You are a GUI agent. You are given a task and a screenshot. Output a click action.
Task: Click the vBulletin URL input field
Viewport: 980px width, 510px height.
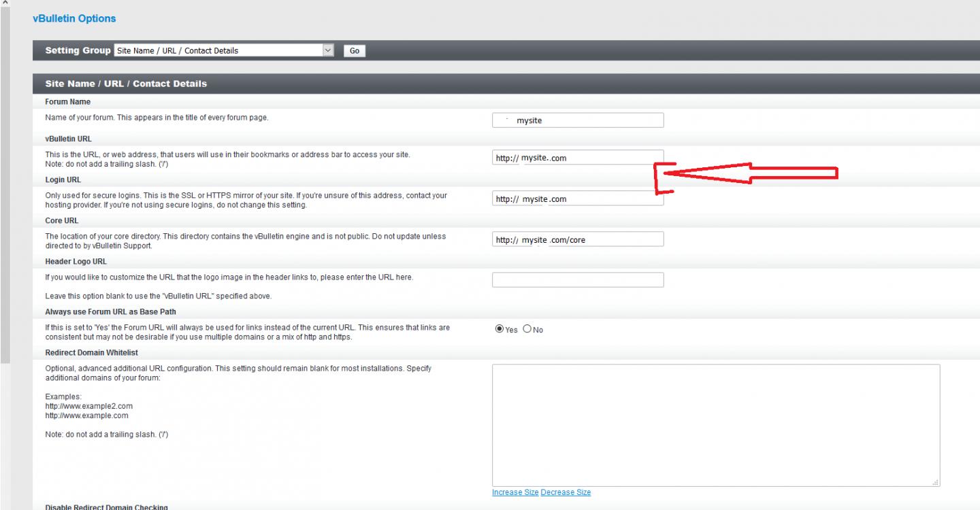tap(578, 158)
